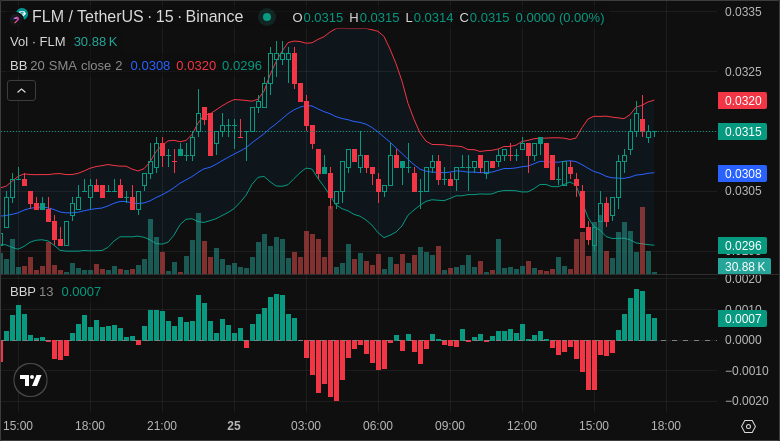Select the Vol · FLM indicator legend
Image resolution: width=780 pixels, height=441 pixels.
point(38,42)
